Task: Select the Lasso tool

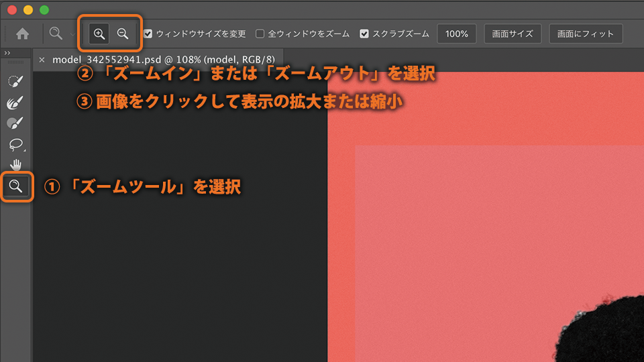Action: coord(15,144)
